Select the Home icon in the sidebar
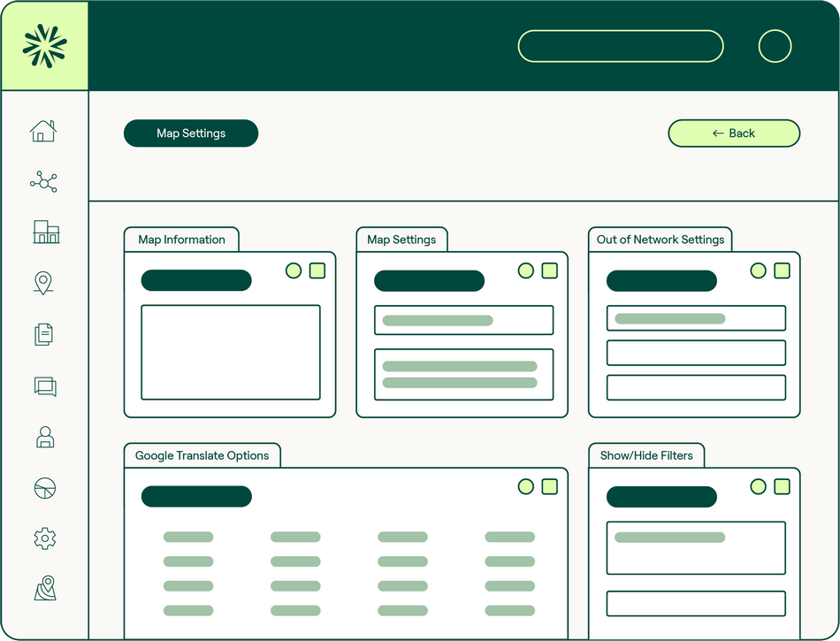The height and width of the screenshot is (641, 840). coord(44,130)
